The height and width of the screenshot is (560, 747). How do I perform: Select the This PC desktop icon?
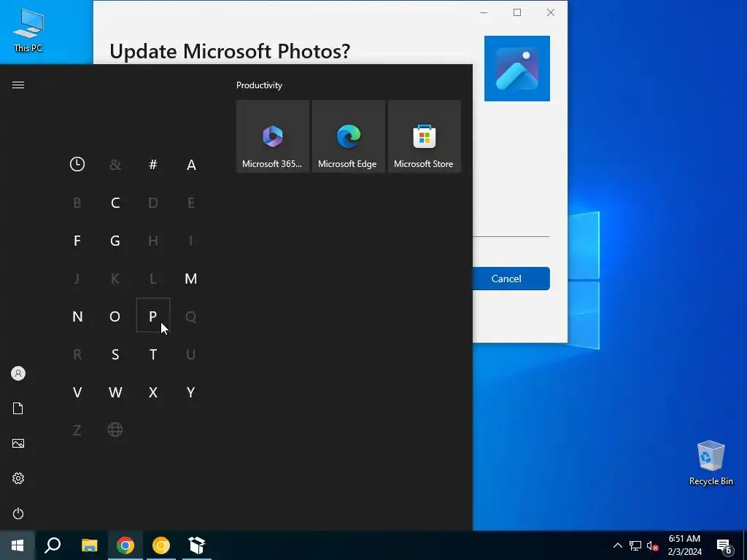pyautogui.click(x=28, y=31)
